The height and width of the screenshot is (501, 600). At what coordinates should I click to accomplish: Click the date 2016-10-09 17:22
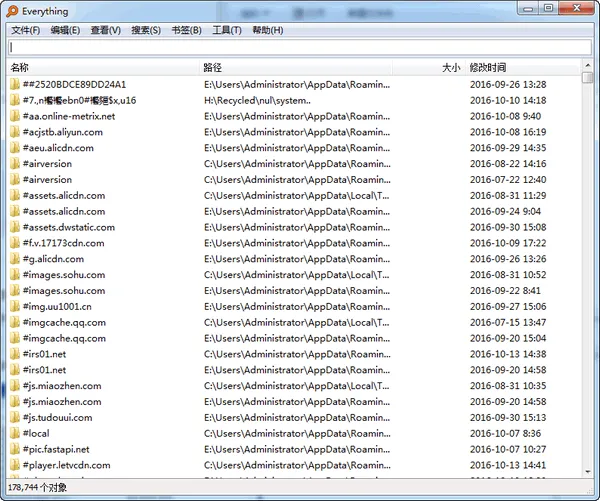pyautogui.click(x=508, y=243)
